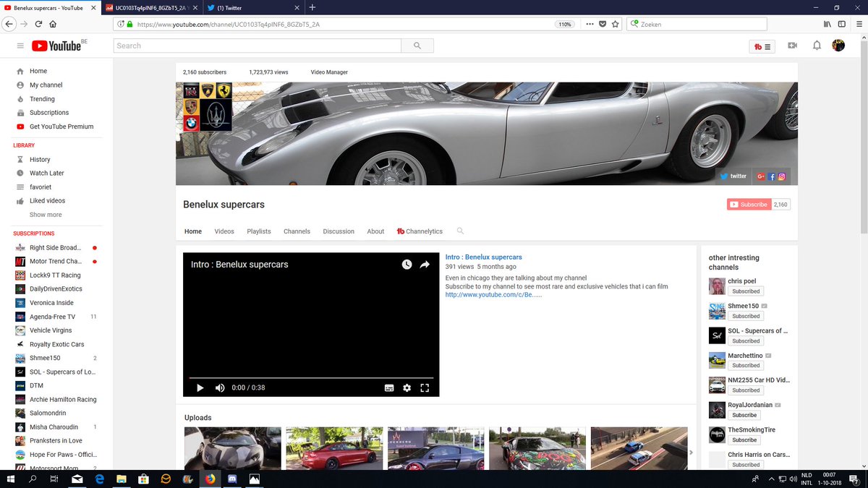This screenshot has width=868, height=488.
Task: Open the notifications bell
Action: pyautogui.click(x=817, y=46)
